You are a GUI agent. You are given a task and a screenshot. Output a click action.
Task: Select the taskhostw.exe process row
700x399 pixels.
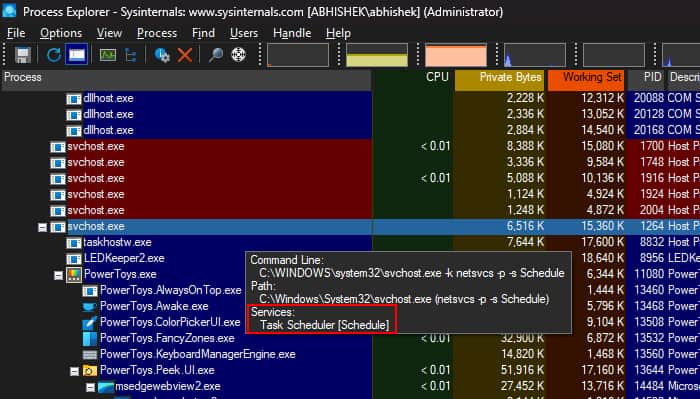(350, 243)
